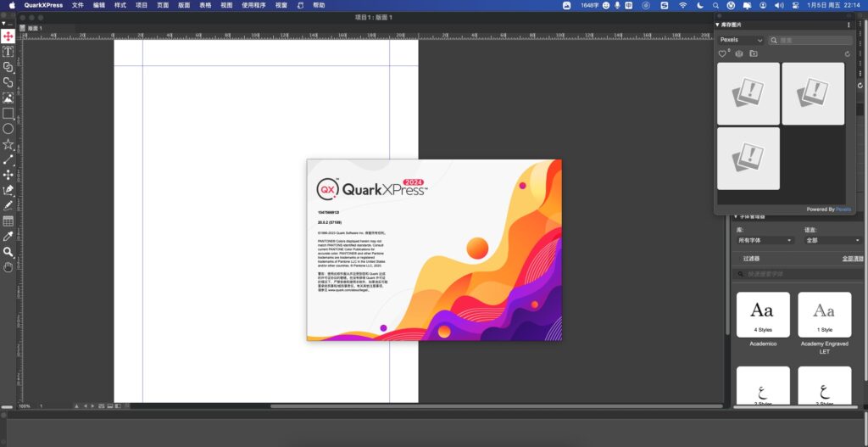
Task: Select the Table tool
Action: 8,221
